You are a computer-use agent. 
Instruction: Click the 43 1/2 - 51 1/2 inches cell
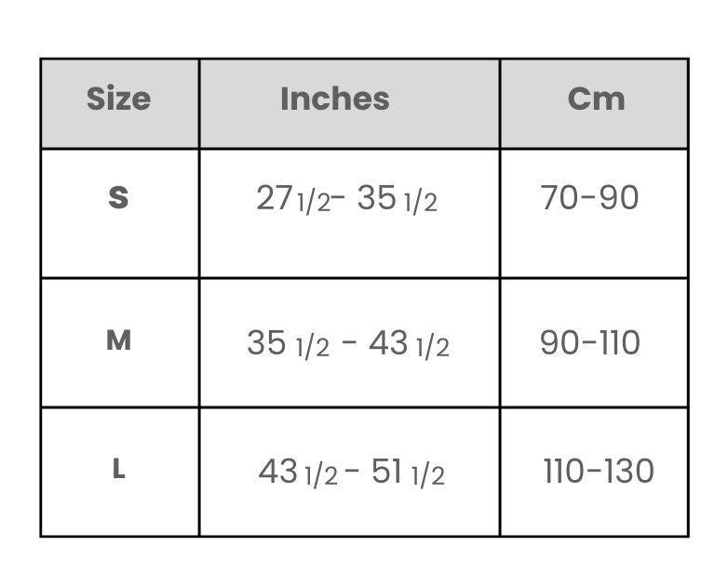click(350, 472)
